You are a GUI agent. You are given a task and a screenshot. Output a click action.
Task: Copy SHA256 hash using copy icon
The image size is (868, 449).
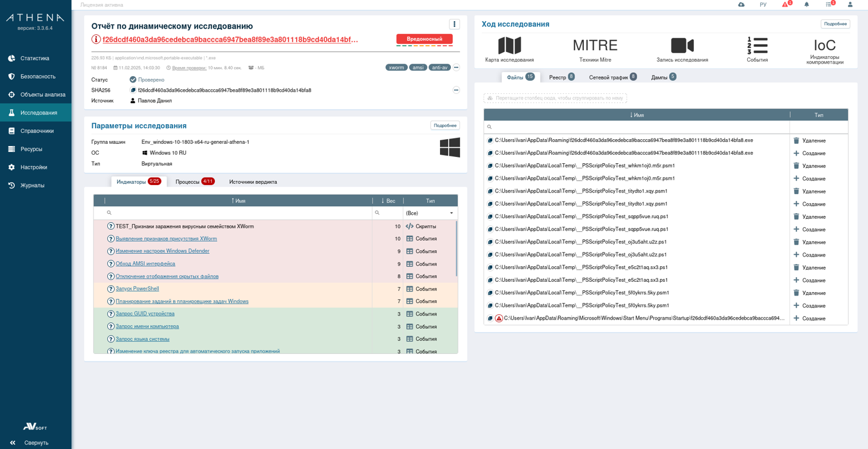(x=133, y=90)
